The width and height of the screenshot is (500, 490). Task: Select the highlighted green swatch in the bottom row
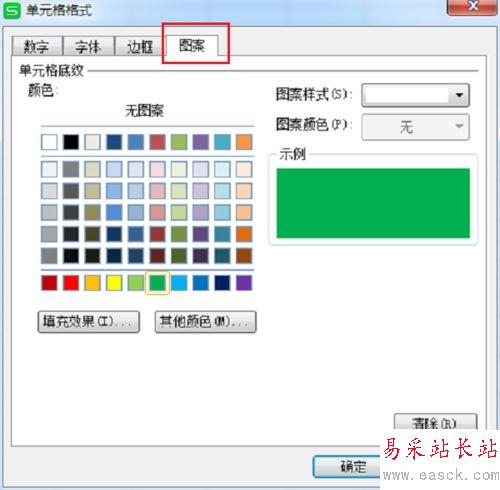coord(157,283)
